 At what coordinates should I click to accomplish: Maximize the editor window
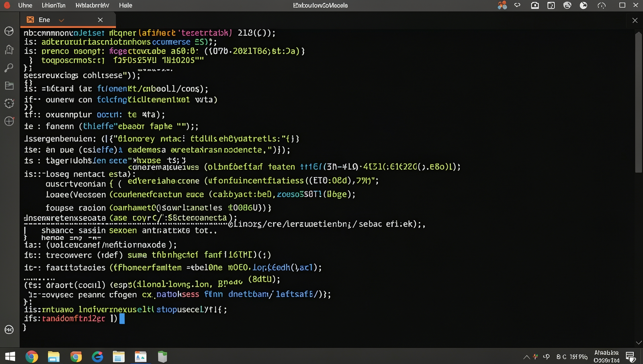pos(622,5)
